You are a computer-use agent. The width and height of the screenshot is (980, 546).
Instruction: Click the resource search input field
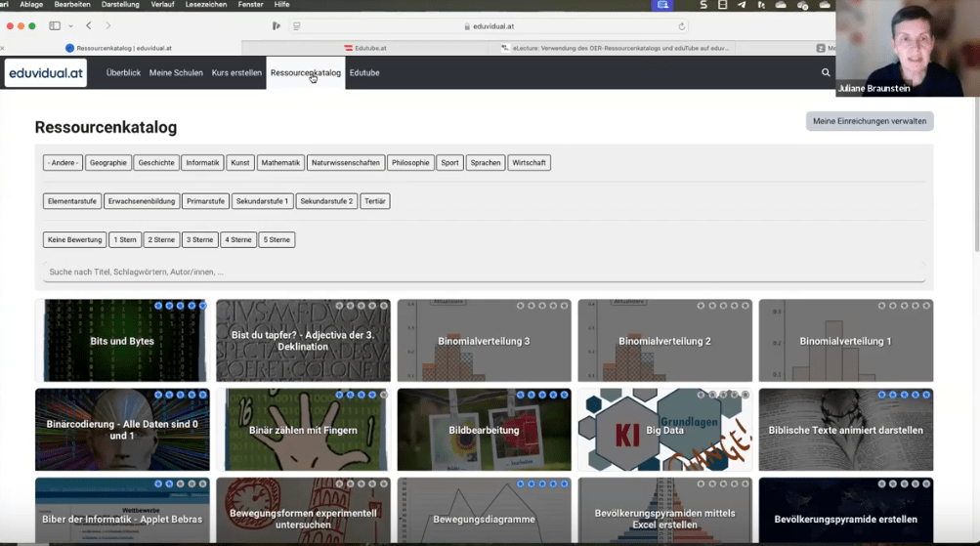point(484,273)
